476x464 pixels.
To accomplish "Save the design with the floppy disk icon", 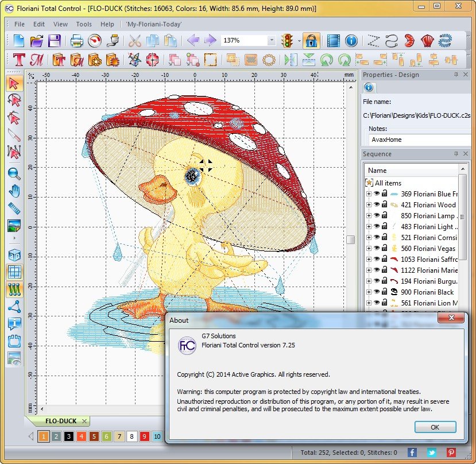I will (x=55, y=41).
